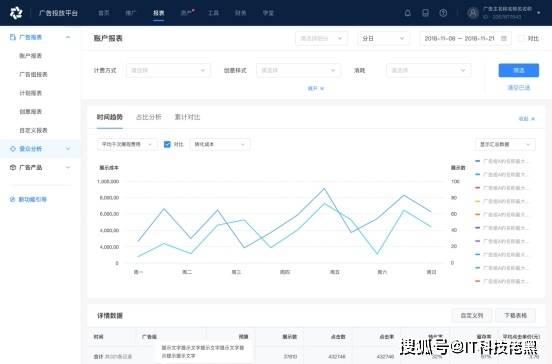Viewport: 552px width, 364px height.
Task: Click the user avatar icon
Action: pyautogui.click(x=473, y=13)
